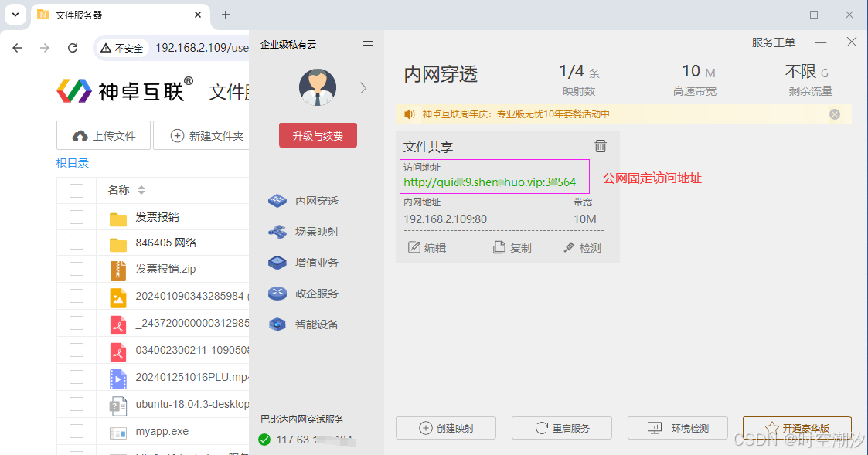Screen dimensions: 868x455
Task: Check the box for 034002300211 PDF
Action: point(77,350)
